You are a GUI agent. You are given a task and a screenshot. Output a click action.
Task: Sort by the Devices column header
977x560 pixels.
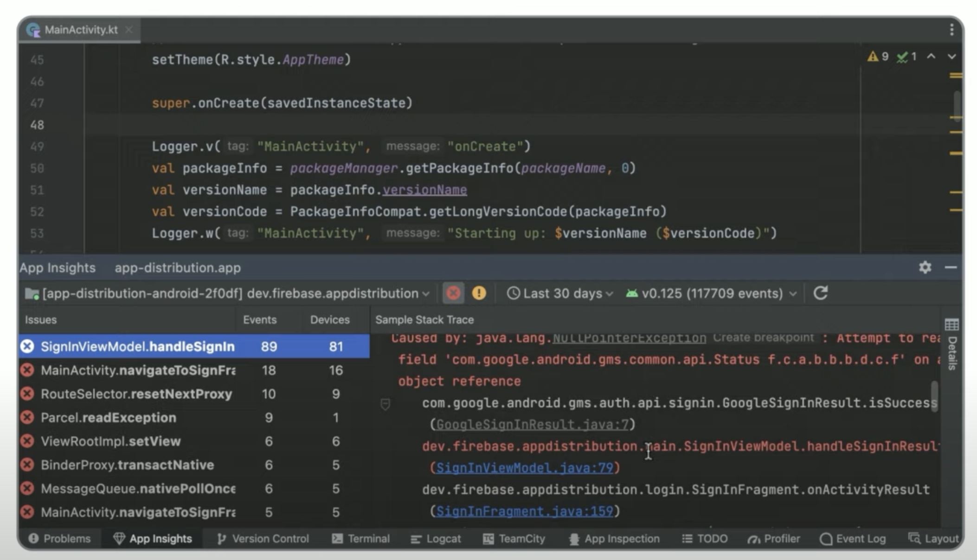(x=330, y=320)
